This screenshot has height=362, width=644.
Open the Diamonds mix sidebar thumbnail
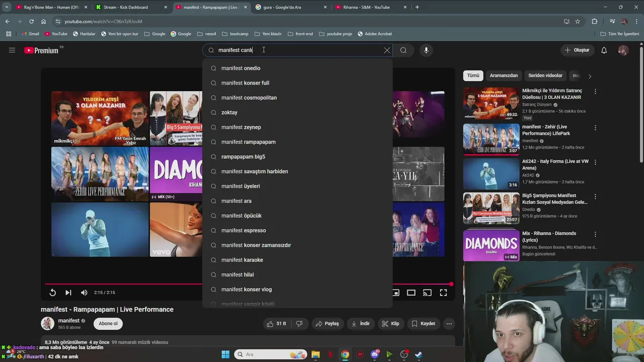point(491,245)
